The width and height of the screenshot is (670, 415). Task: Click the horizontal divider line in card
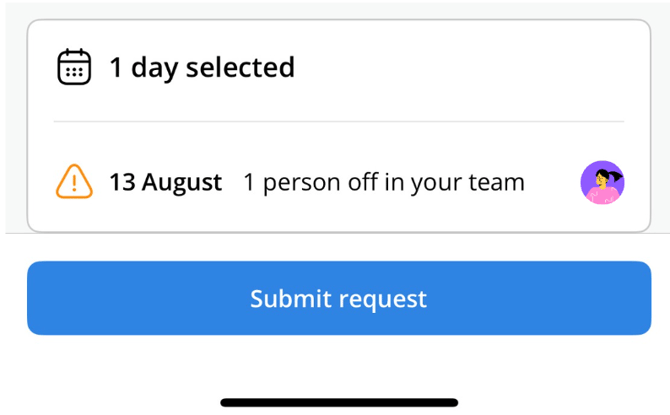(x=339, y=122)
